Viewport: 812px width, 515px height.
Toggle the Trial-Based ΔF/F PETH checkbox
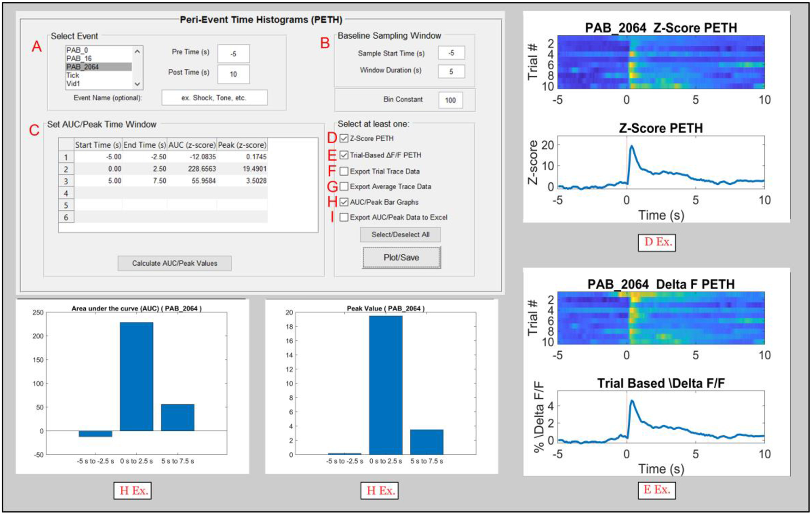tap(344, 155)
